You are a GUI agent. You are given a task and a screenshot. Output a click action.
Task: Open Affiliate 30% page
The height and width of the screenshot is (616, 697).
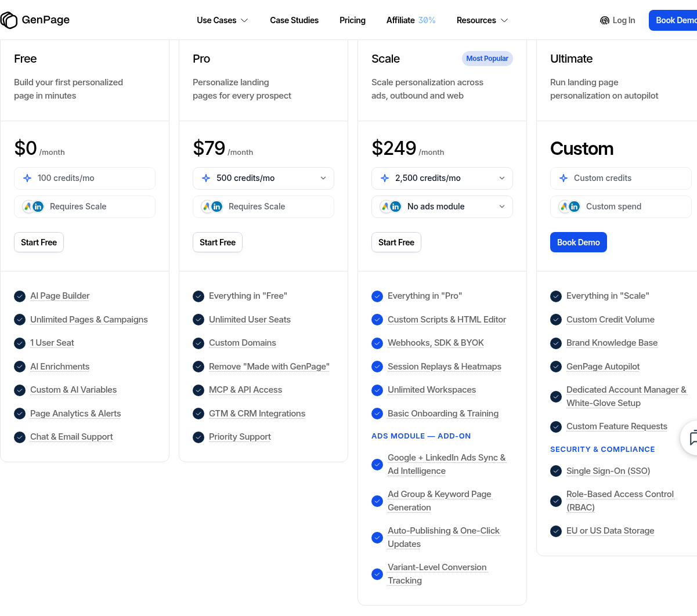[411, 20]
